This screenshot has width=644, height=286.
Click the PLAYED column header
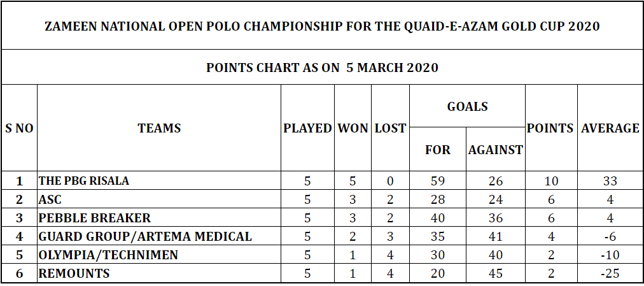click(307, 128)
